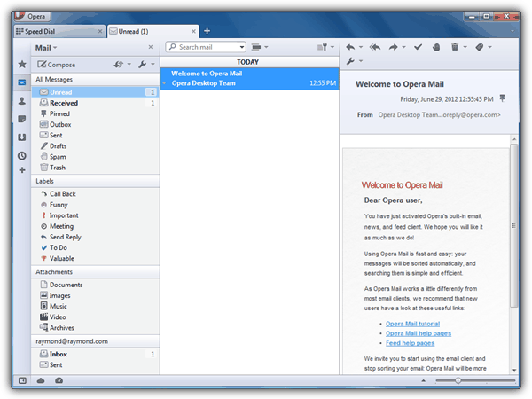This screenshot has width=532, height=399.
Task: Add a panel with the plus icon
Action: click(x=22, y=170)
